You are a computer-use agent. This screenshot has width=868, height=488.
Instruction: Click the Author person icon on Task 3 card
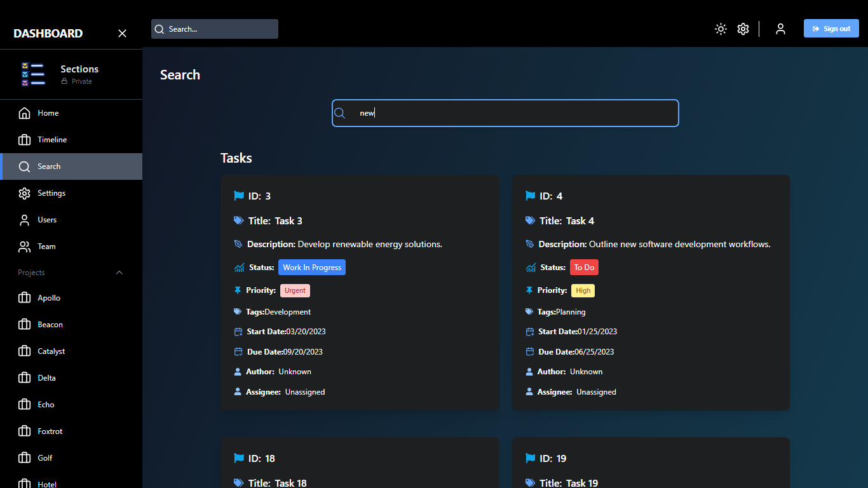tap(238, 372)
